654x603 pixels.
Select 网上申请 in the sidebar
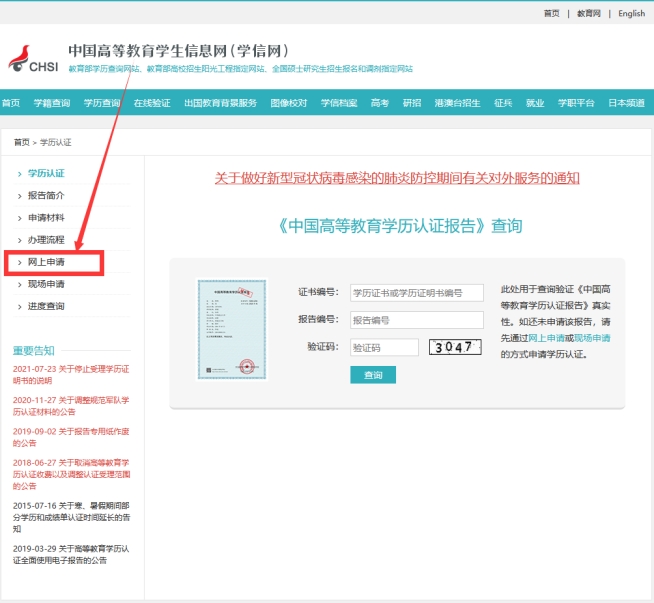(x=46, y=262)
